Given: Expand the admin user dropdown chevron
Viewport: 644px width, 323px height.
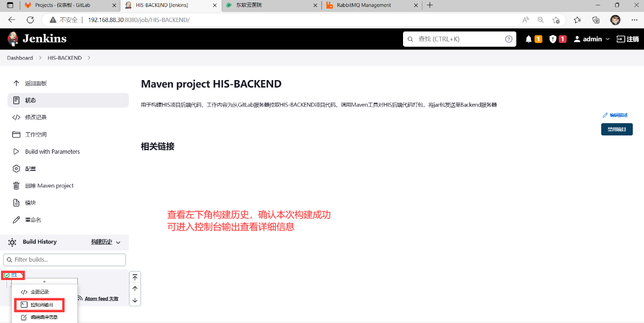Looking at the screenshot, I should tap(608, 39).
